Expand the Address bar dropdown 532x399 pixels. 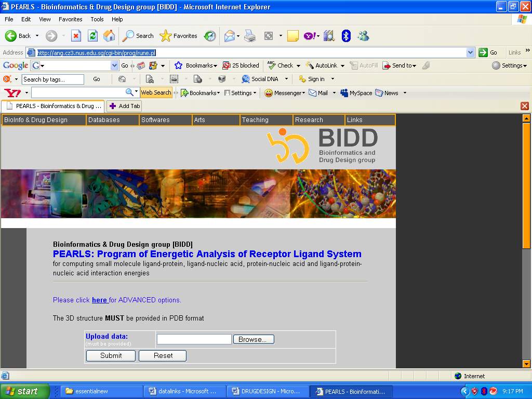click(x=470, y=52)
